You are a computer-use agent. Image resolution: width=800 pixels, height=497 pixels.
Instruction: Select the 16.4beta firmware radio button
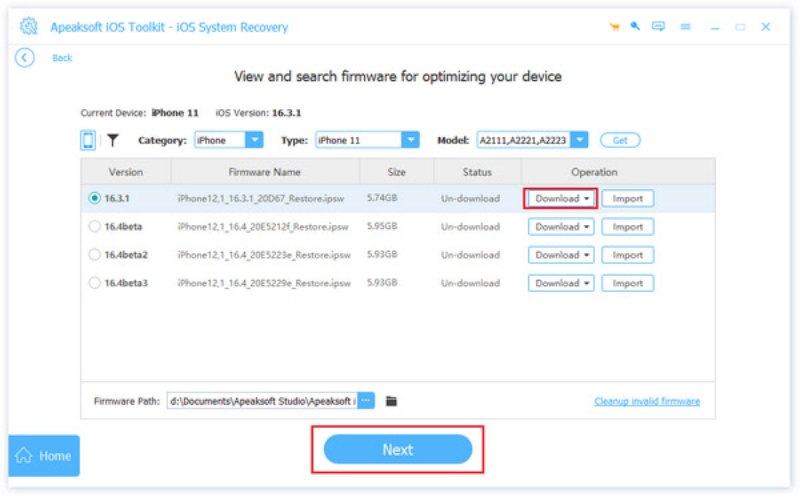click(x=95, y=227)
